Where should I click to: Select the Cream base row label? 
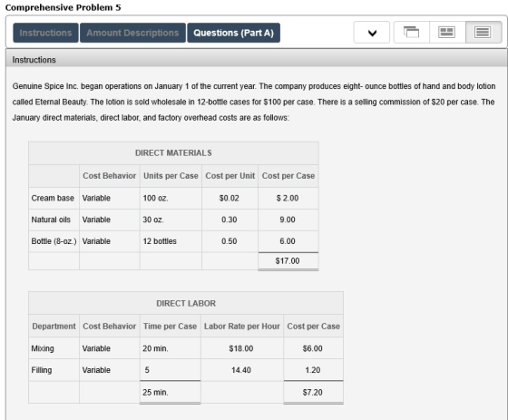pyautogui.click(x=53, y=198)
